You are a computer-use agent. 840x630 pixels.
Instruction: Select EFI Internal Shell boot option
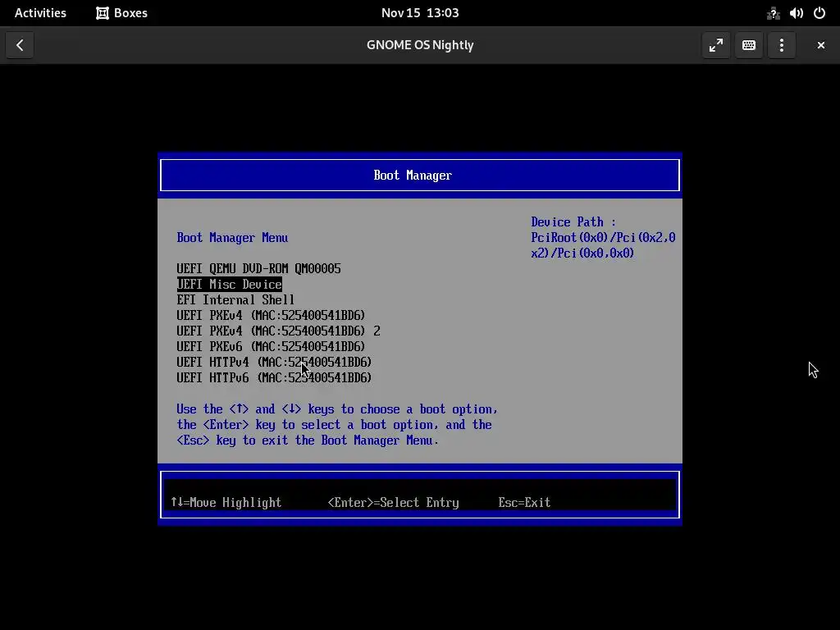[235, 299]
